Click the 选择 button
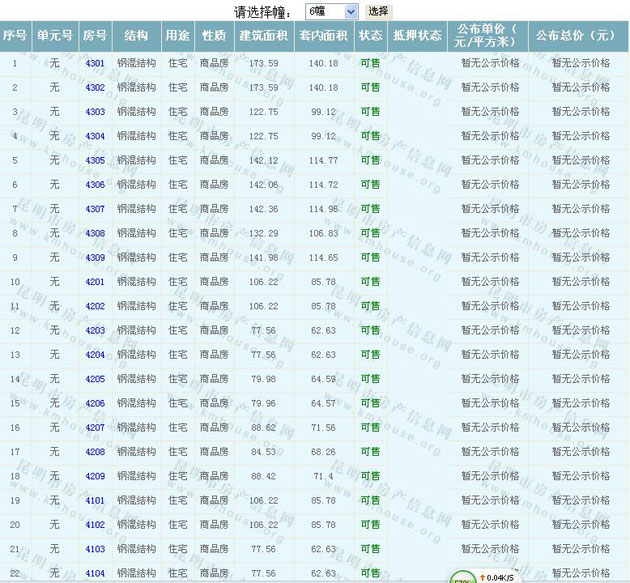 pyautogui.click(x=378, y=11)
